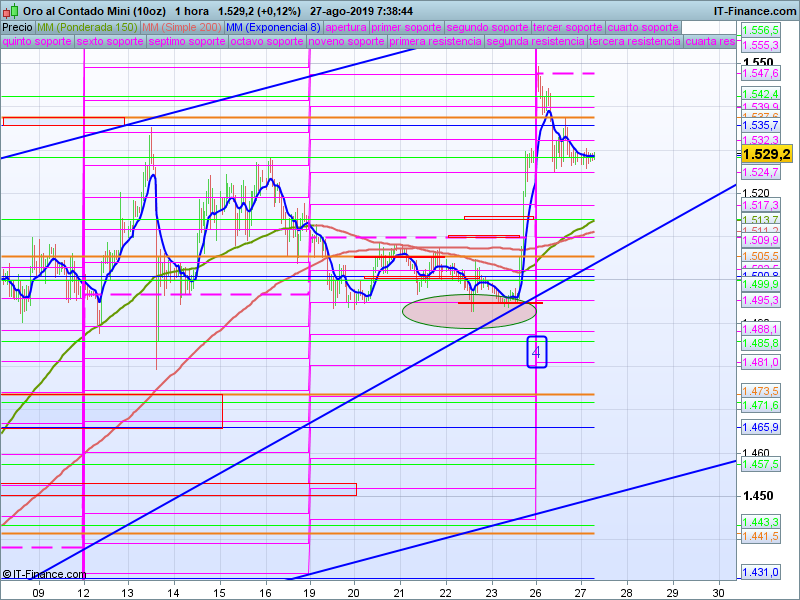Click the yellow current price tag 1.529,2
This screenshot has height=600, width=800.
tap(767, 154)
